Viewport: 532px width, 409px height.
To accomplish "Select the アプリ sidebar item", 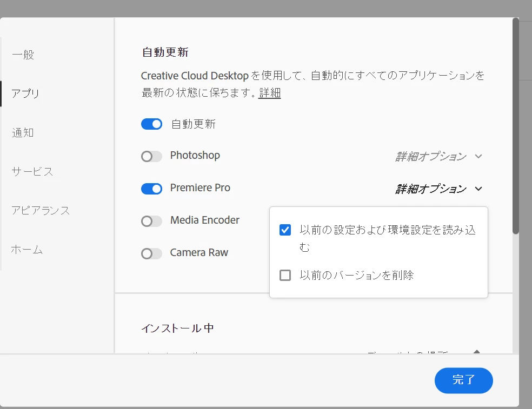I will click(25, 93).
